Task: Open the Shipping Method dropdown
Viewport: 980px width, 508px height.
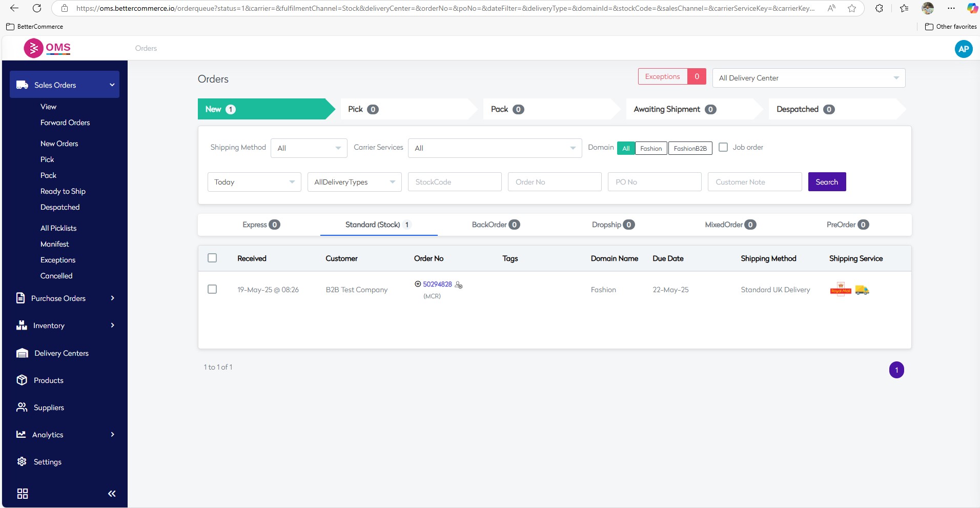Action: (309, 148)
